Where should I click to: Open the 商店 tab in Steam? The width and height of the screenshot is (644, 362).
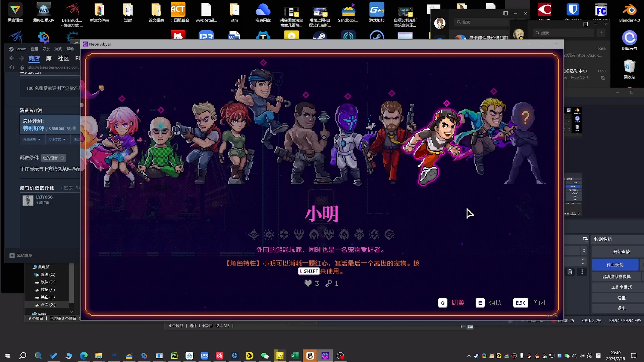[34, 58]
